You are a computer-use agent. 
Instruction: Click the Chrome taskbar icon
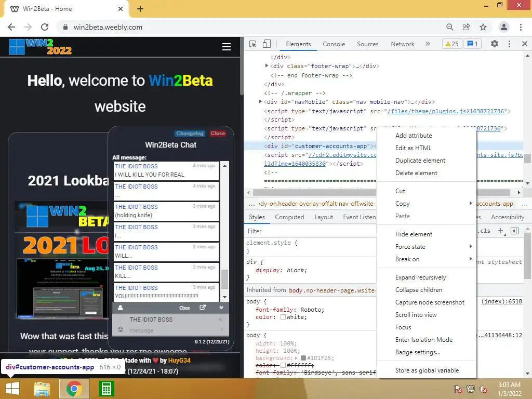[x=74, y=389]
